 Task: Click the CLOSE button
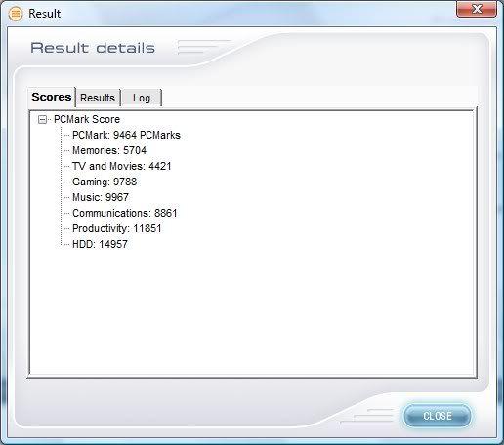(x=438, y=416)
